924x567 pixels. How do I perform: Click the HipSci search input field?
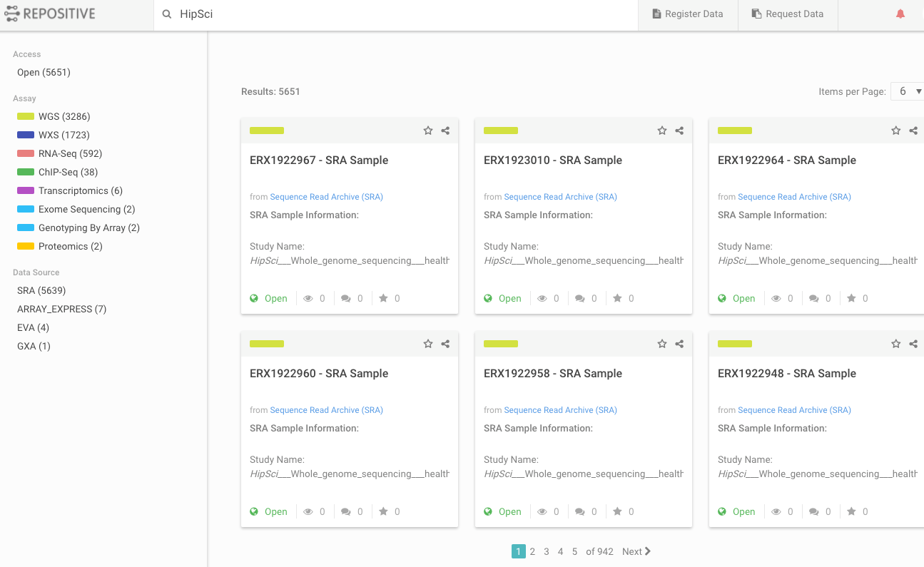point(400,14)
